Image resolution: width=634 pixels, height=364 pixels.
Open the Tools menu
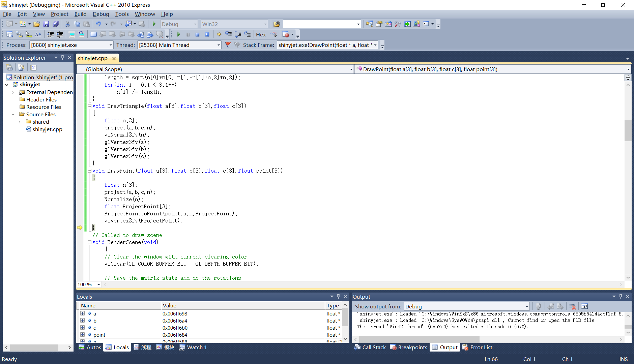pyautogui.click(x=122, y=14)
